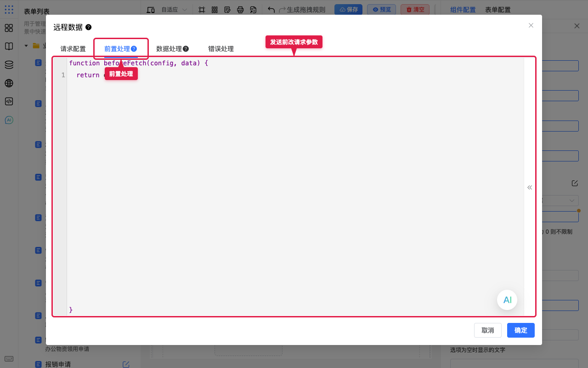
Task: Open the globe icon in left sidebar
Action: 9,83
